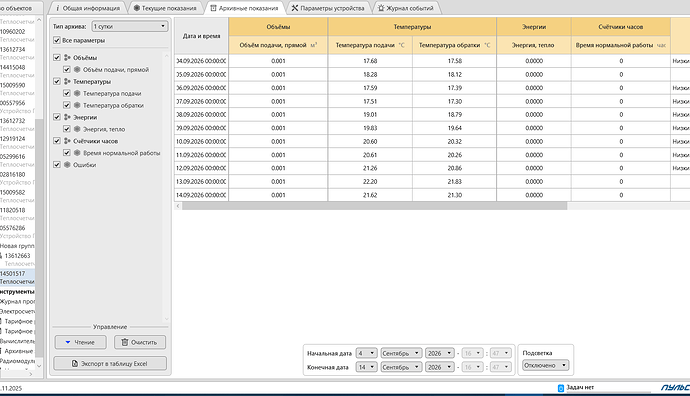Viewport: 690px width, 396px height.
Task: Click the archive icon on Архивные показания tab
Action: tap(213, 8)
